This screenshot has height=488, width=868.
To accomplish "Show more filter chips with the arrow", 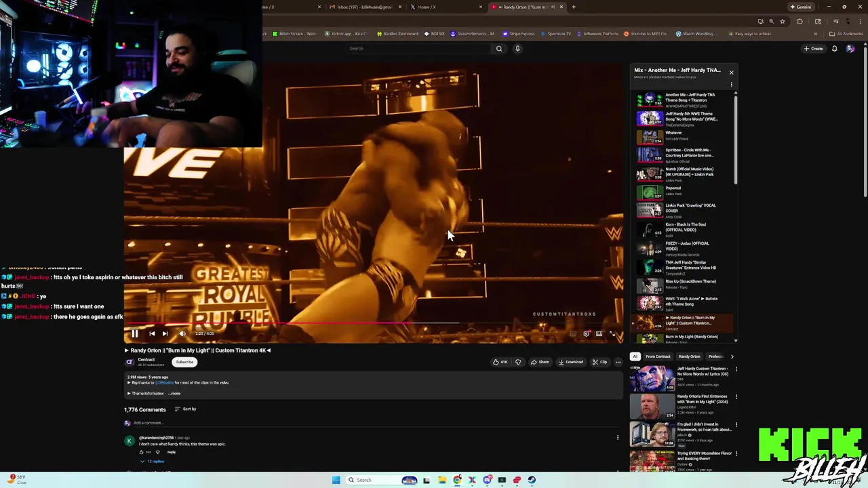I will point(732,357).
